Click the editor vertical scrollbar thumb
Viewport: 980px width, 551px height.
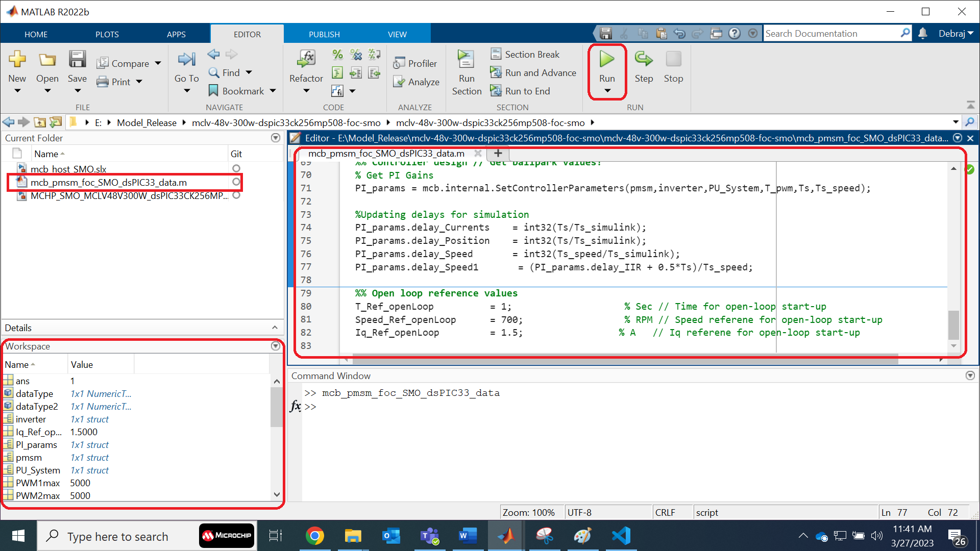[953, 324]
